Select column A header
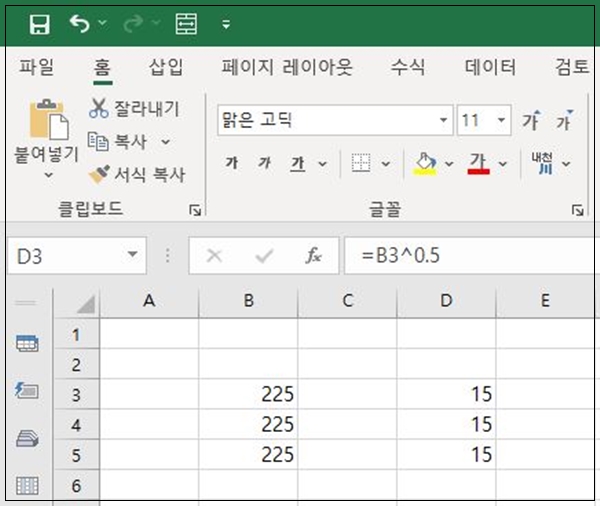 tap(149, 301)
